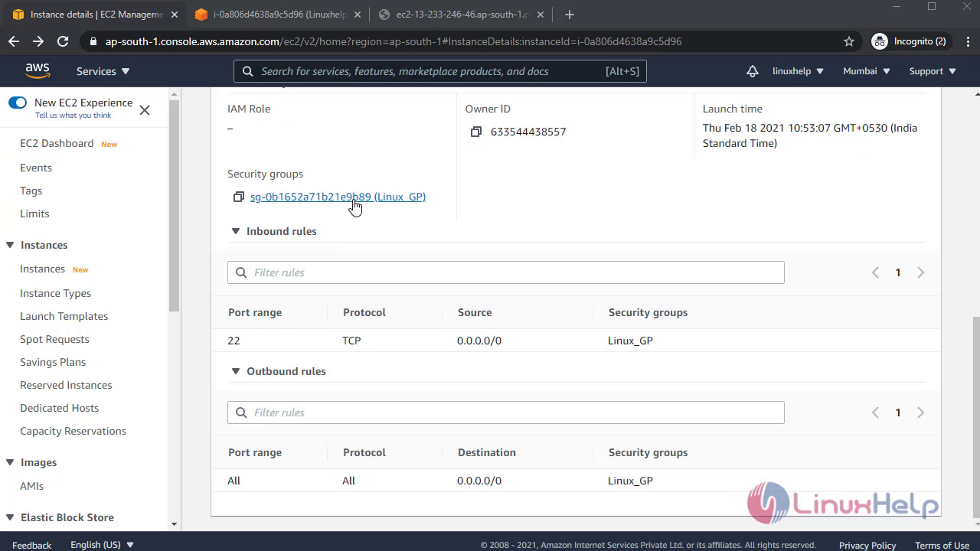Open security group sg-0b1652a71b21e9b89 link

tap(338, 197)
